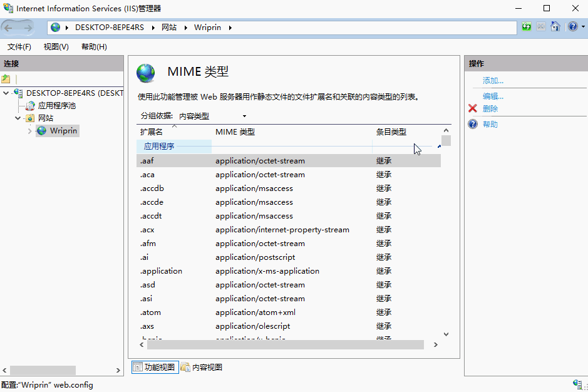Screen dimensions: 588x392
Task: Click the 内容视图 tab icon
Action: coord(185,367)
